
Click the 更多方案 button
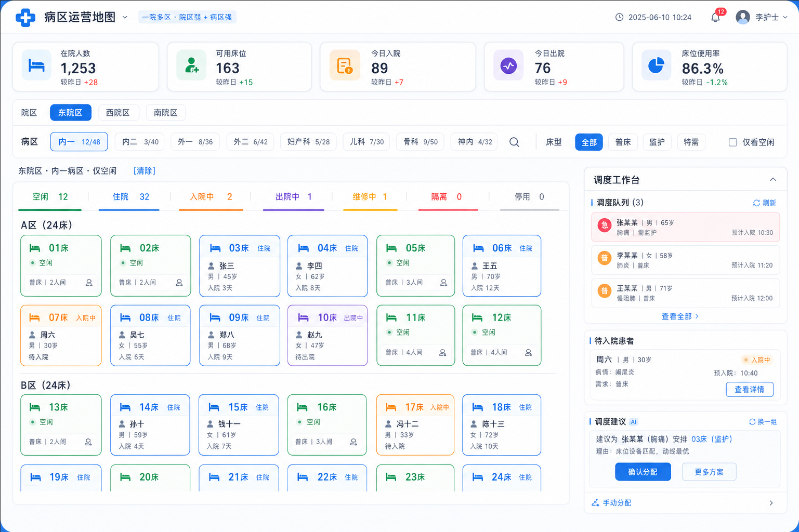(x=709, y=472)
